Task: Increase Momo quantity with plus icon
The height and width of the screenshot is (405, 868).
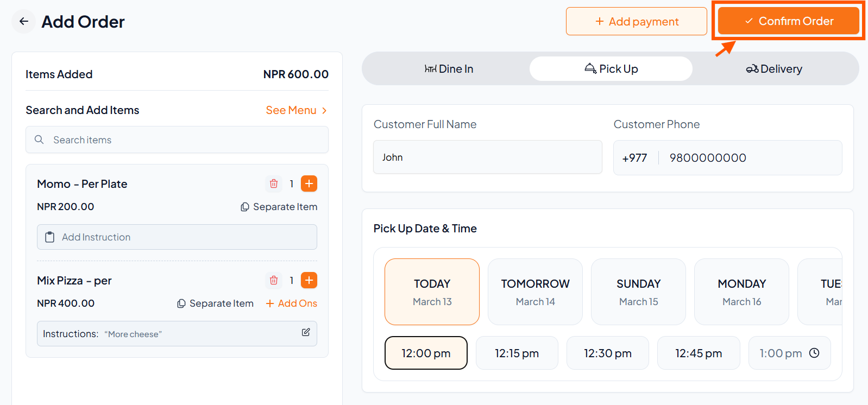Action: point(309,184)
